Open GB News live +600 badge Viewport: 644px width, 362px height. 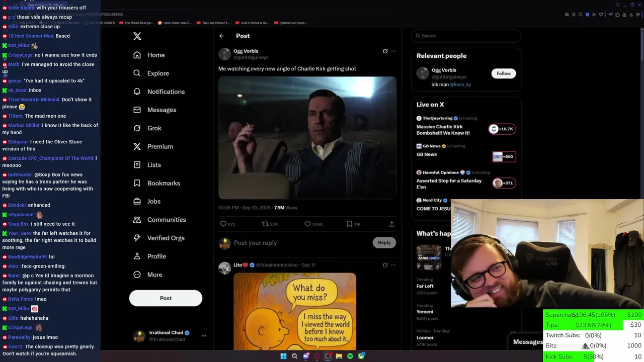[x=503, y=156]
